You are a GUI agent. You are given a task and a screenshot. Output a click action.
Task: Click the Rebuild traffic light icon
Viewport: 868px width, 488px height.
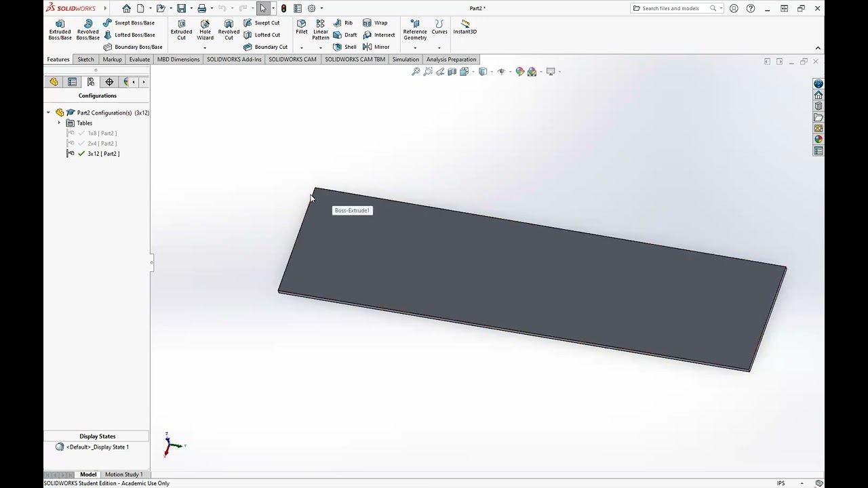[283, 8]
